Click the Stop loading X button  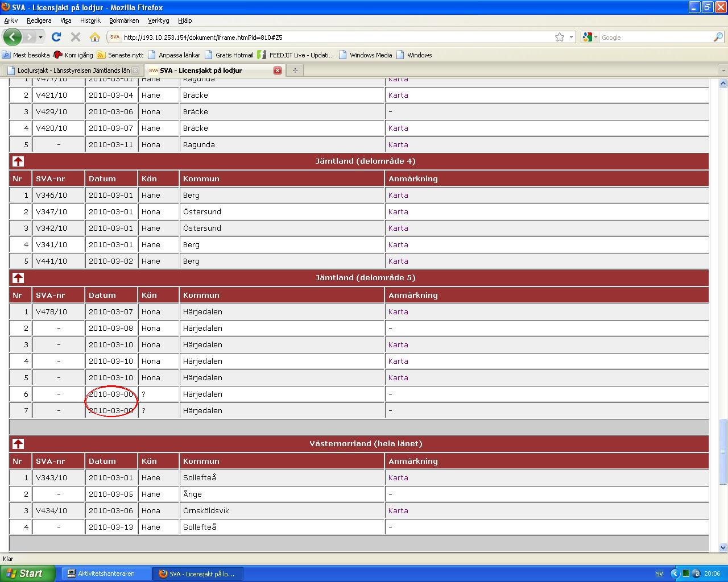75,37
